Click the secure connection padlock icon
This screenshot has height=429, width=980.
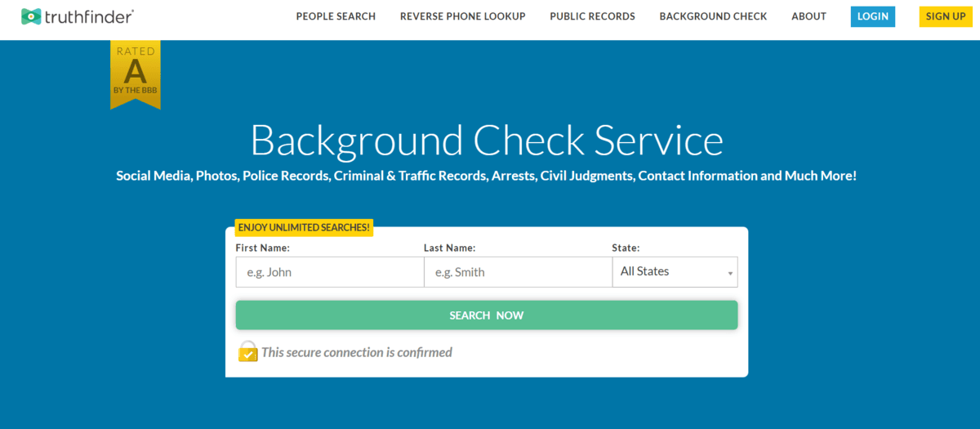click(x=247, y=352)
